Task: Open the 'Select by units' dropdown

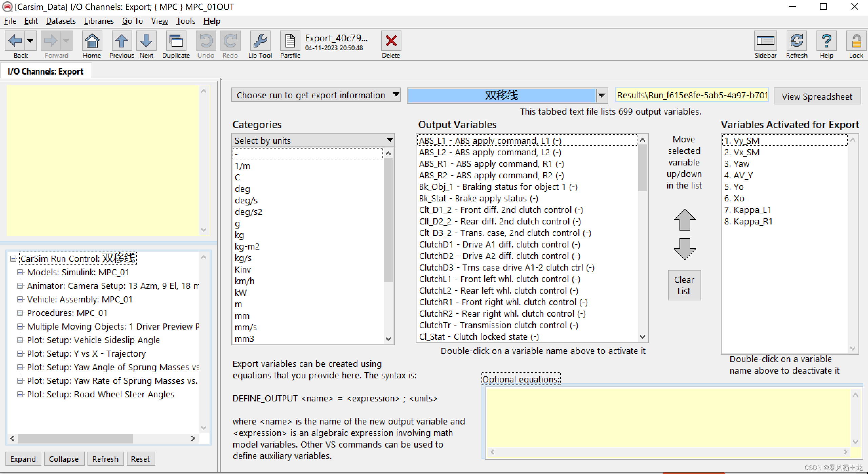Action: 313,140
